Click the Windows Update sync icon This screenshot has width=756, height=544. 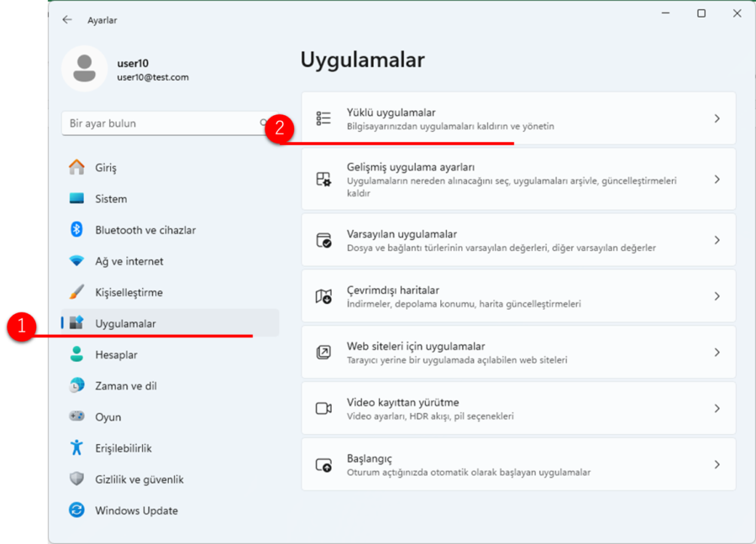click(76, 510)
